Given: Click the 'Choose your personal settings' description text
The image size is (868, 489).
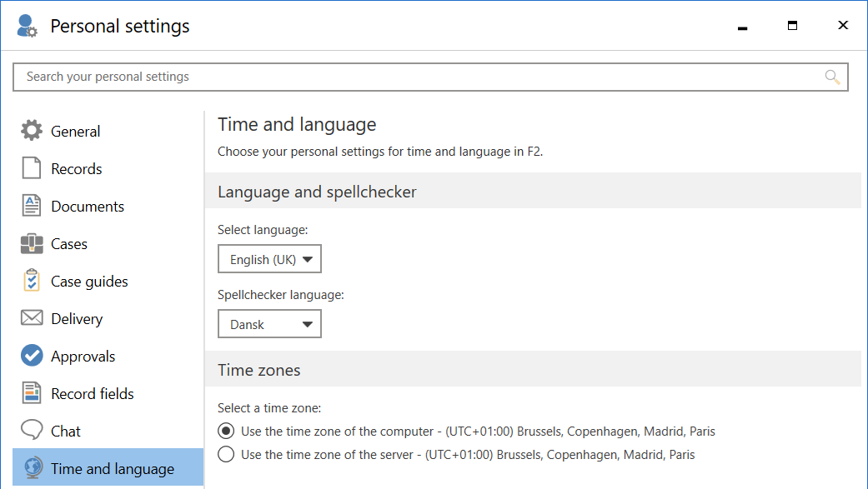Looking at the screenshot, I should click(380, 152).
